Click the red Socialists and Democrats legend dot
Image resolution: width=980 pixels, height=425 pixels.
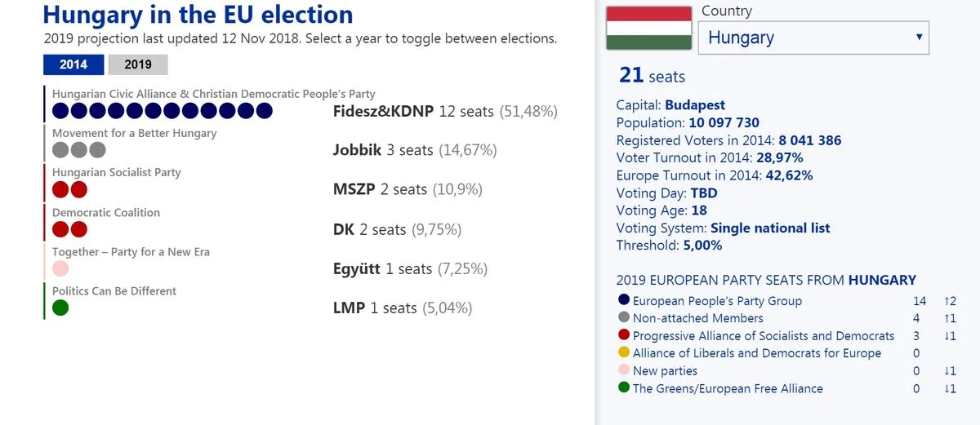point(625,335)
